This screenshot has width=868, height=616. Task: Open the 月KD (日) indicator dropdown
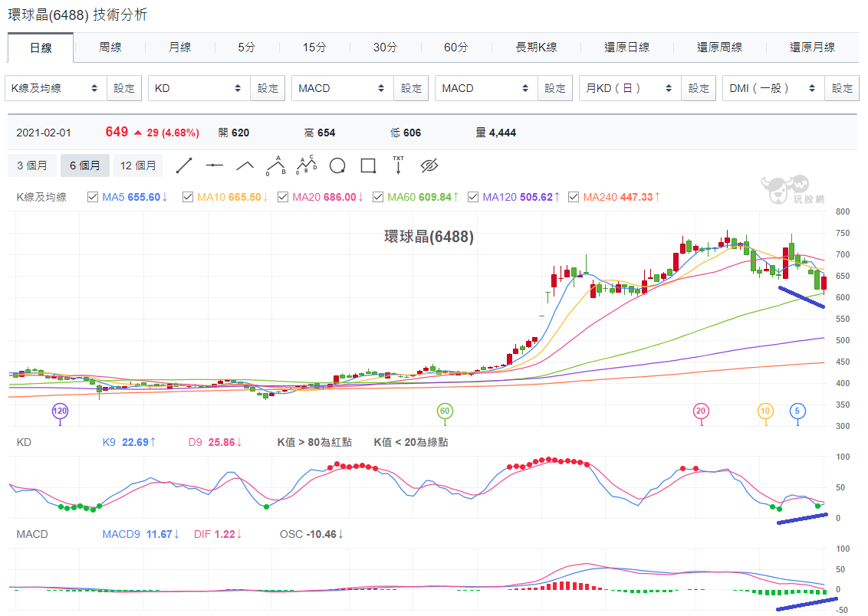click(x=630, y=88)
